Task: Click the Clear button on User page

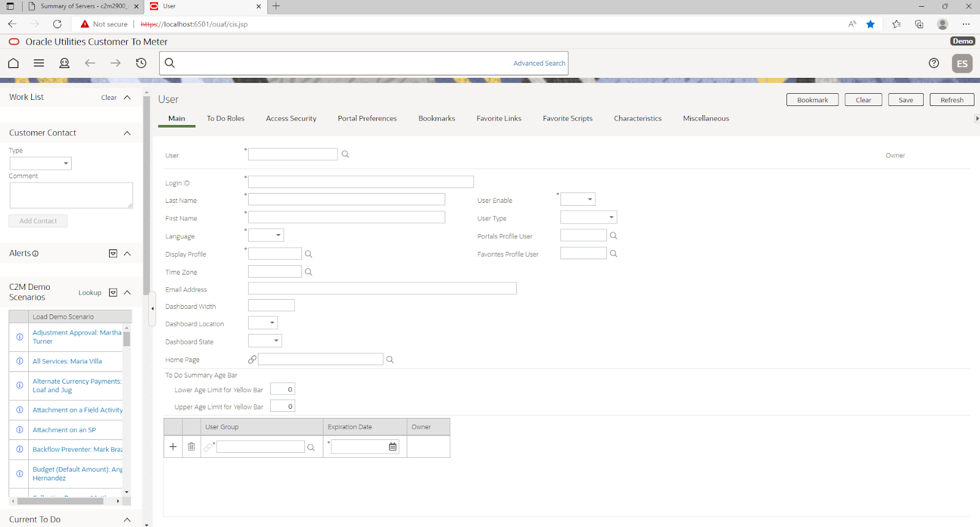Action: (864, 100)
